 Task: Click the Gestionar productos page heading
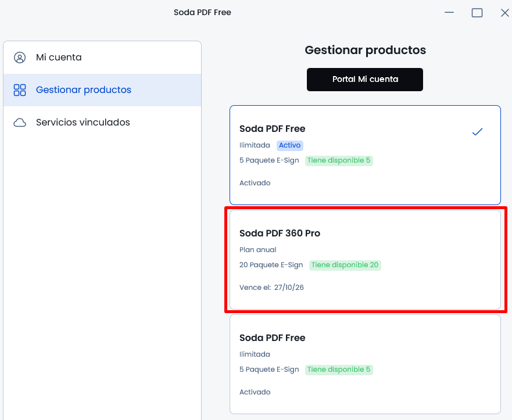point(365,50)
